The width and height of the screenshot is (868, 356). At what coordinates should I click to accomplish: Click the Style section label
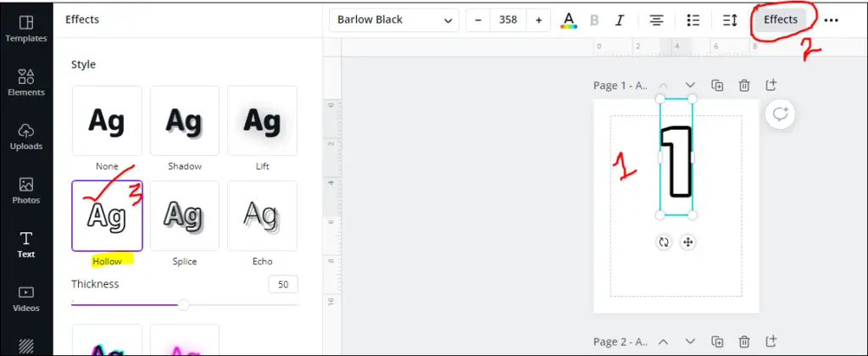click(x=83, y=64)
